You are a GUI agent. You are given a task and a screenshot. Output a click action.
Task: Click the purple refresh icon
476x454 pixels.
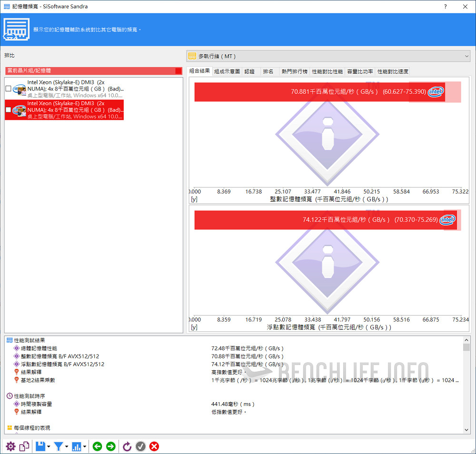[127, 446]
